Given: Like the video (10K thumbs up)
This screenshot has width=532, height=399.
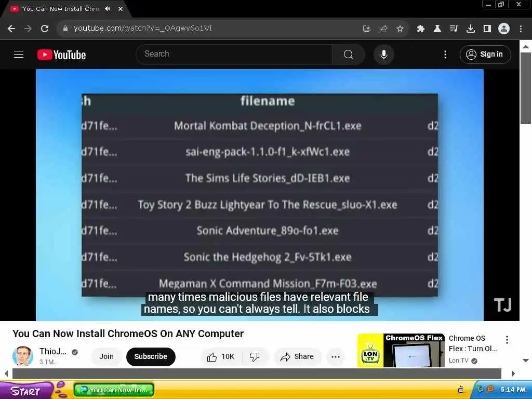Looking at the screenshot, I should tap(221, 356).
